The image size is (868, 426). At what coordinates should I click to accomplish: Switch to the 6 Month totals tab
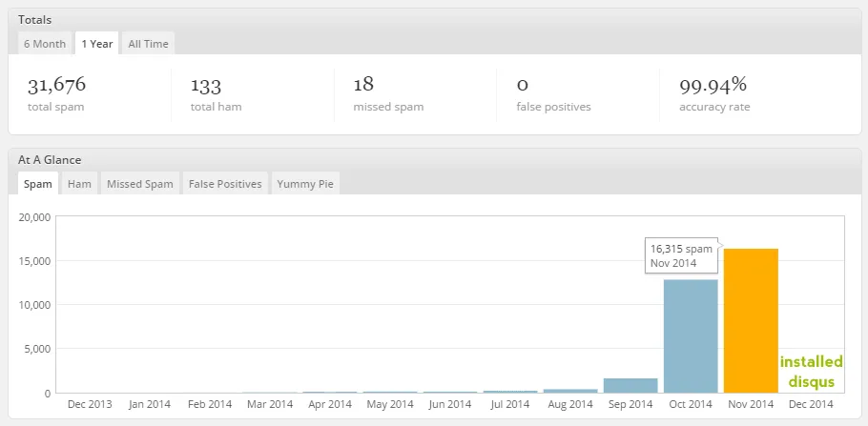coord(44,44)
